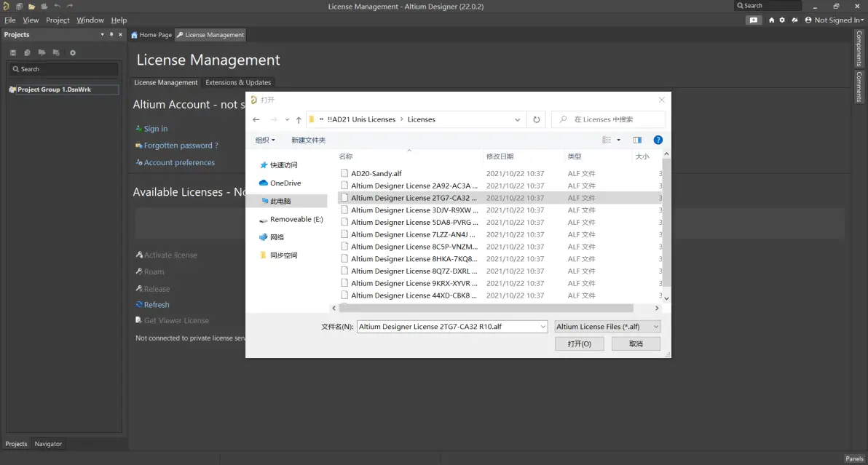Viewport: 868px width, 465px height.
Task: Open the Project menu
Action: tap(58, 20)
